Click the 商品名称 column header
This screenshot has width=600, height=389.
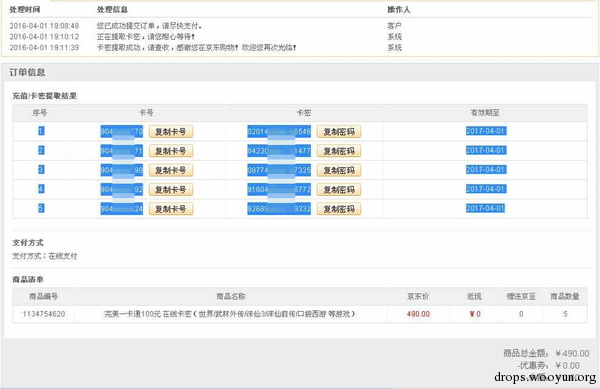231,296
